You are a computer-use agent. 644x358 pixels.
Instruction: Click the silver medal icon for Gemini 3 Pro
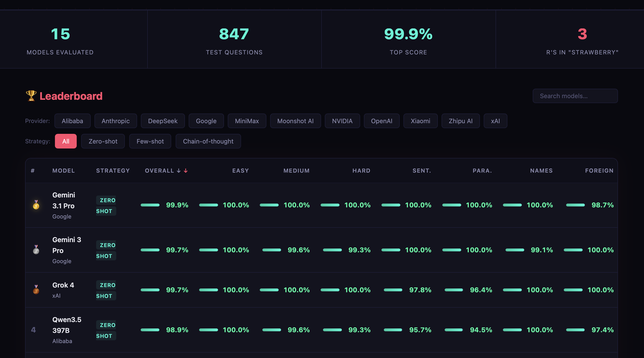point(36,250)
